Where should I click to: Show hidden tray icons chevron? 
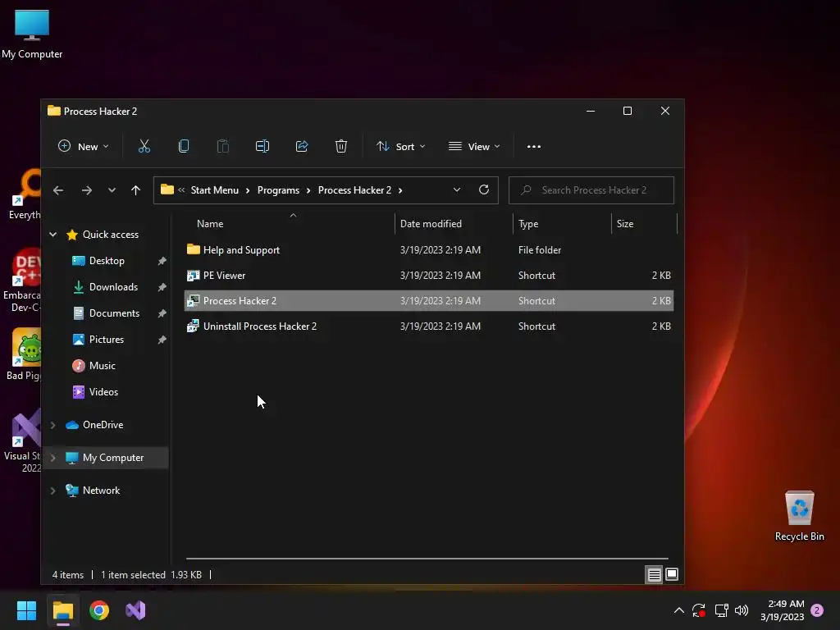tap(678, 610)
